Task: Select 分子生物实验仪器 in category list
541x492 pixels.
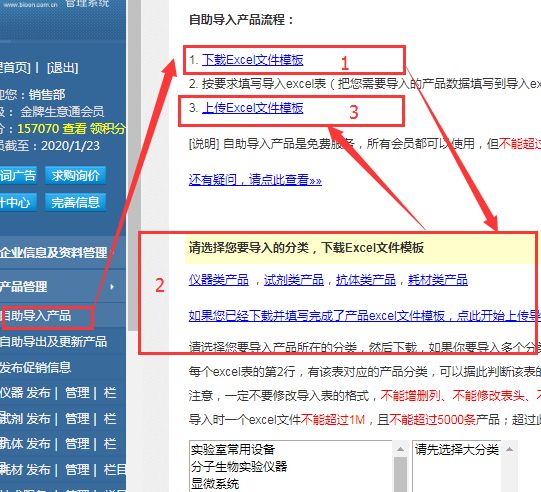Action: 239,466
